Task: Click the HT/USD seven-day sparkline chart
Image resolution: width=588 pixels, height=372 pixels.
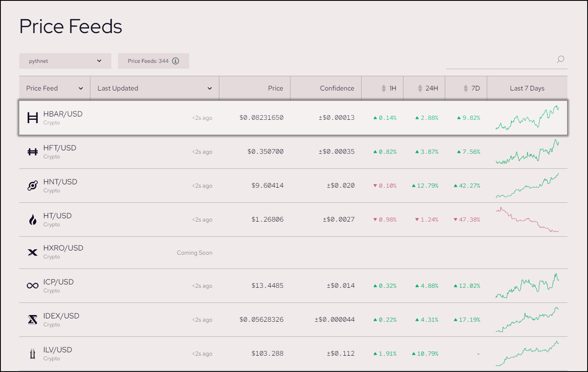Action: (528, 219)
